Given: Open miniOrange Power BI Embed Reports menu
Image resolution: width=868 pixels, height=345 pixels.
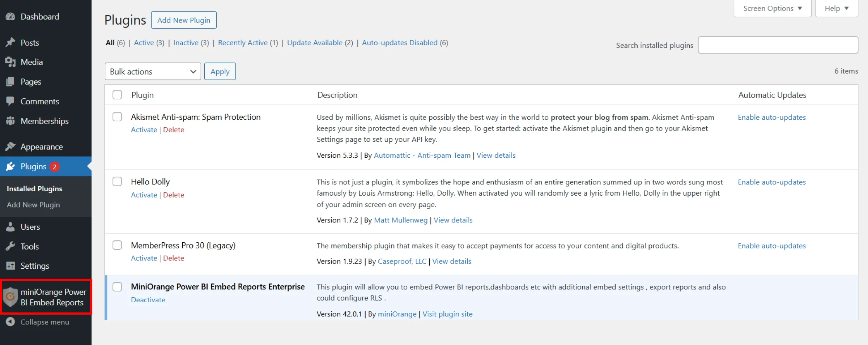Looking at the screenshot, I should (x=46, y=297).
